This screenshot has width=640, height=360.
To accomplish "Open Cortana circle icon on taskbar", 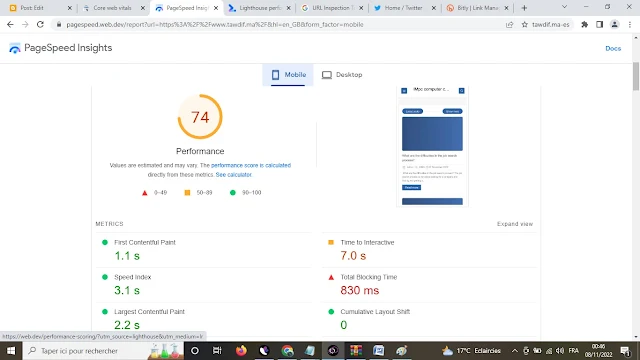I will tap(195, 351).
